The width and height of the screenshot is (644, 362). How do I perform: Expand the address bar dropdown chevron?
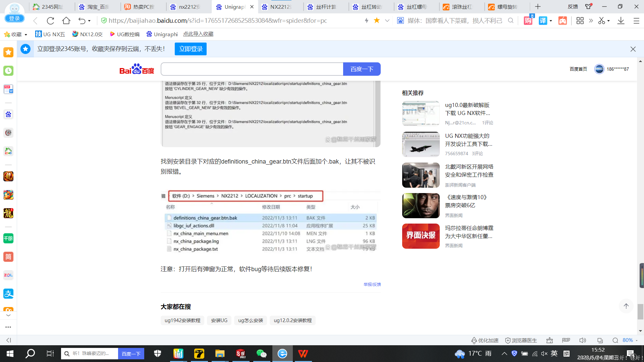tap(387, 20)
